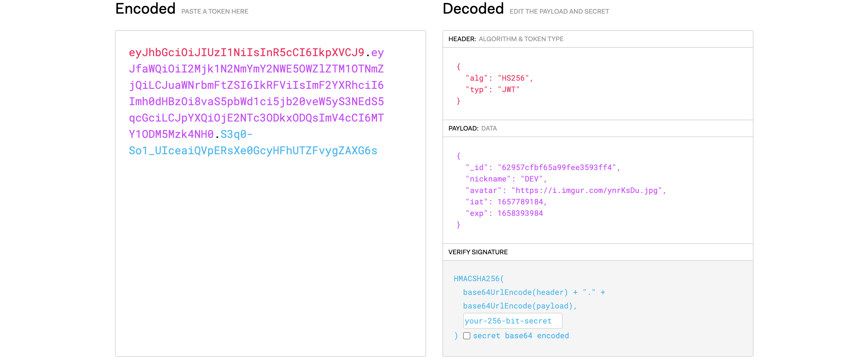Click the HMACSHA256( text in signature panel
The height and width of the screenshot is (363, 868).
(x=478, y=279)
